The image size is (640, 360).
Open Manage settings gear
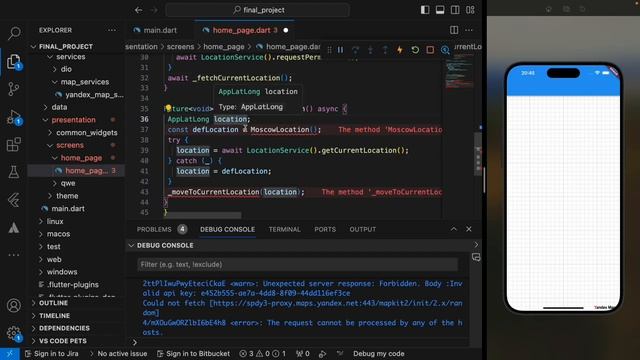coord(14,333)
